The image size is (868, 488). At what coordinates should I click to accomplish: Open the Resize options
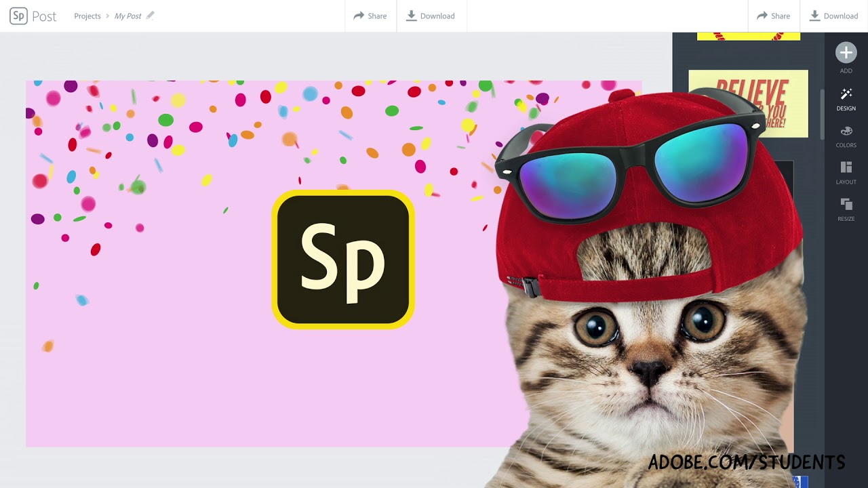pyautogui.click(x=846, y=209)
